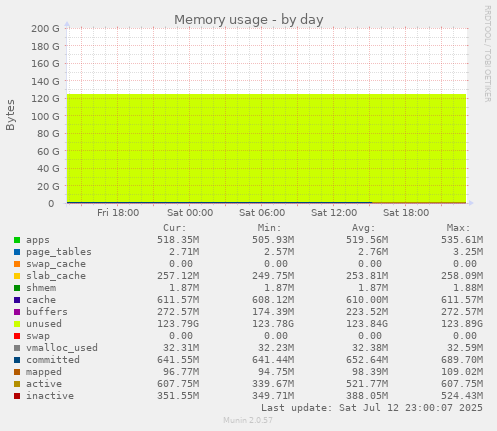Image resolution: width=497 pixels, height=431 pixels.
Task: Click the 'Avg:' column header
Action: (364, 228)
